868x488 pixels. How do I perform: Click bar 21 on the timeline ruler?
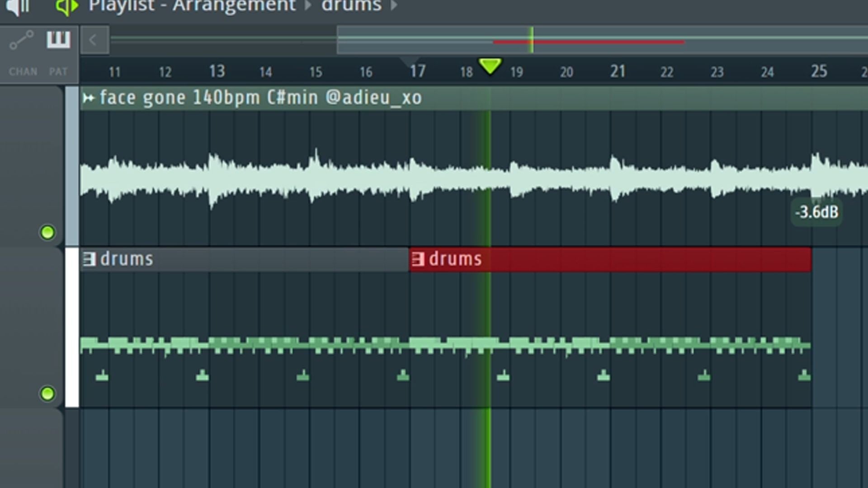618,71
